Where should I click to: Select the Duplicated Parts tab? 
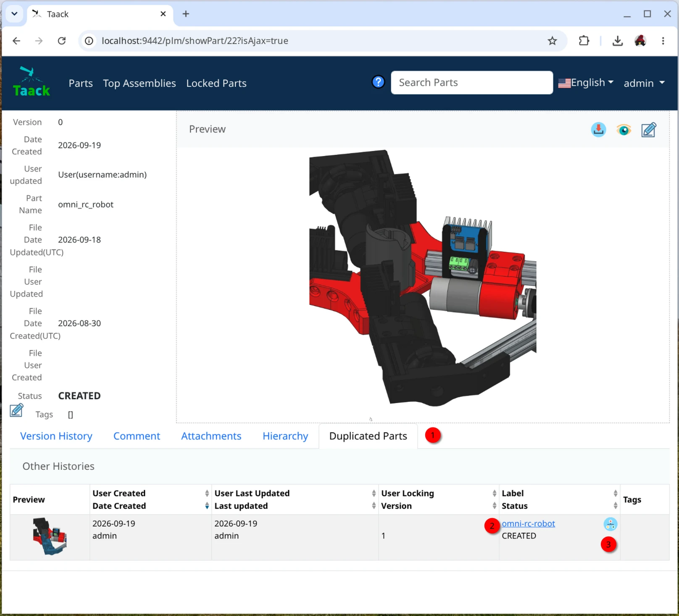coord(368,436)
